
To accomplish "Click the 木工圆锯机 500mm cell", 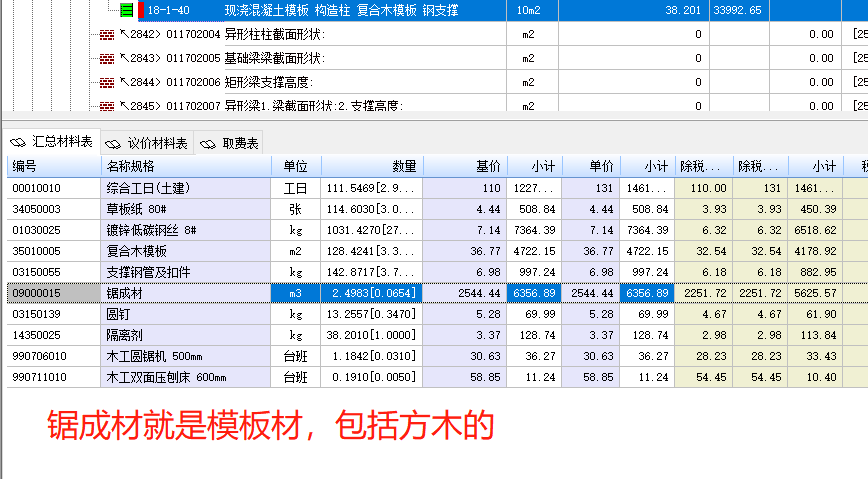I will point(186,357).
